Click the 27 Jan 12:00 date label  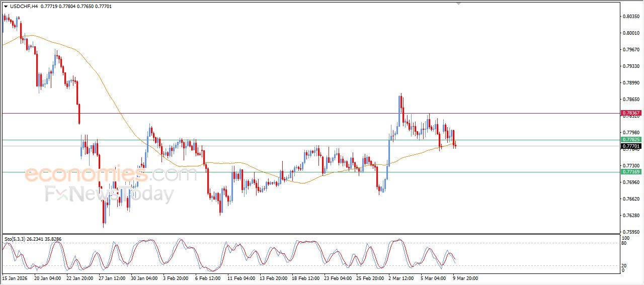tap(112, 277)
